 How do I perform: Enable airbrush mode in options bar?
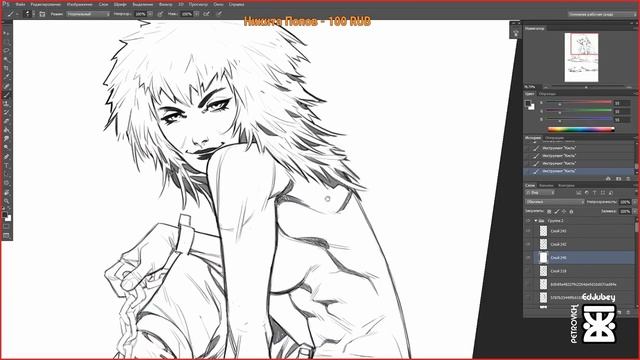[207, 14]
